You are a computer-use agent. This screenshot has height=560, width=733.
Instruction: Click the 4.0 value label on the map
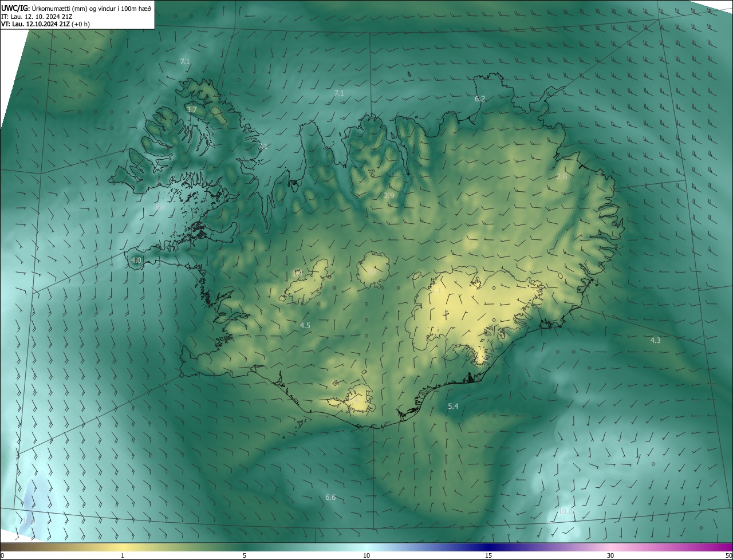coord(136,260)
